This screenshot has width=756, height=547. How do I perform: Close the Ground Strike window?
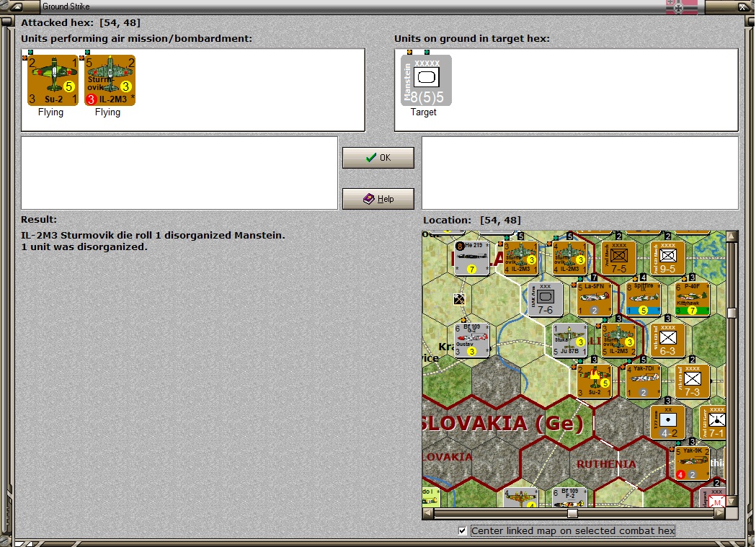[x=743, y=6]
